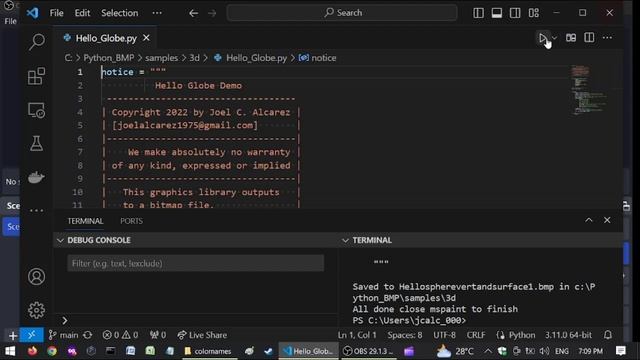Synchronize changes in the status bar
Viewport: 640px width, 360px height.
pos(88,335)
